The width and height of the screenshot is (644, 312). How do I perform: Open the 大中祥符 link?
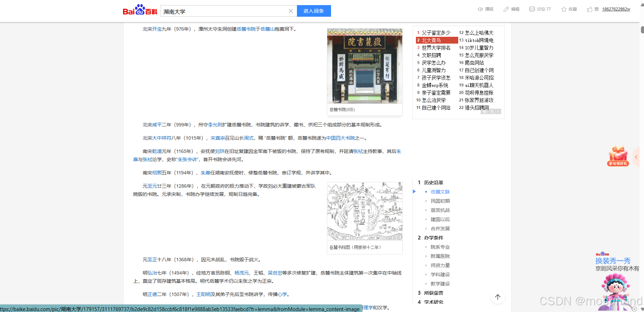tap(162, 138)
